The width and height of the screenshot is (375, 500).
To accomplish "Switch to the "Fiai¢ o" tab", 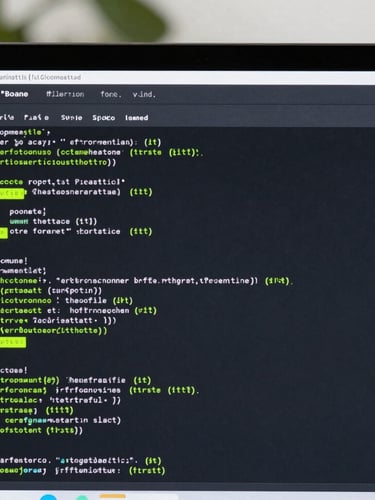I will point(36,118).
